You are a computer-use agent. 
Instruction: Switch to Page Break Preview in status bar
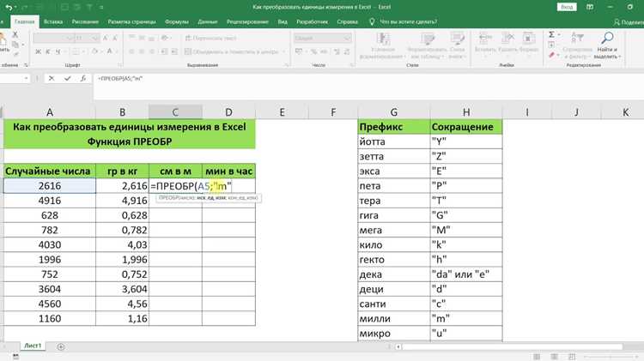[x=572, y=357]
